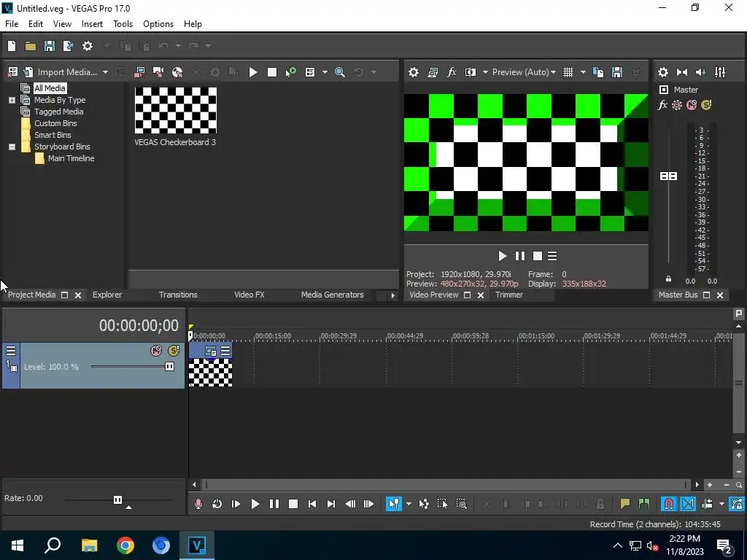The height and width of the screenshot is (560, 747).
Task: Toggle Master bus mute icon
Action: coord(692,105)
